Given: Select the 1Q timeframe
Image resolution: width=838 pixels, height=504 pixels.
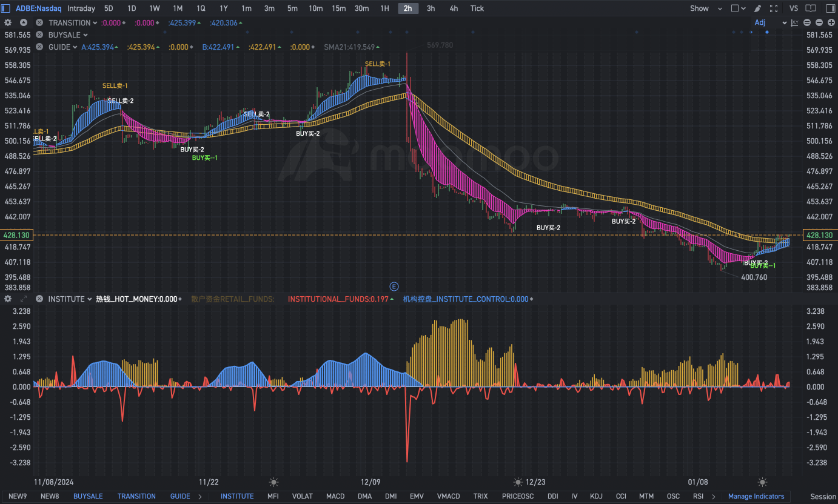Looking at the screenshot, I should [201, 8].
